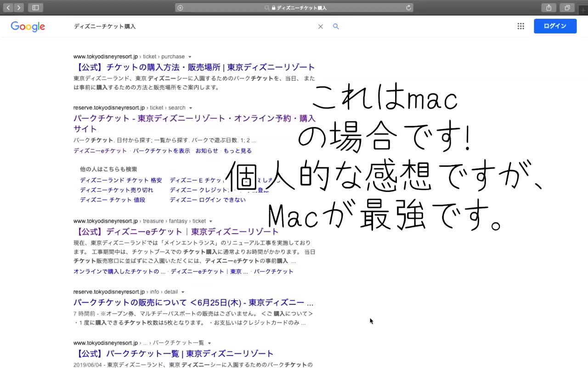Click the パークチケットを表示 sitelink
This screenshot has height=368, width=588.
pos(161,151)
